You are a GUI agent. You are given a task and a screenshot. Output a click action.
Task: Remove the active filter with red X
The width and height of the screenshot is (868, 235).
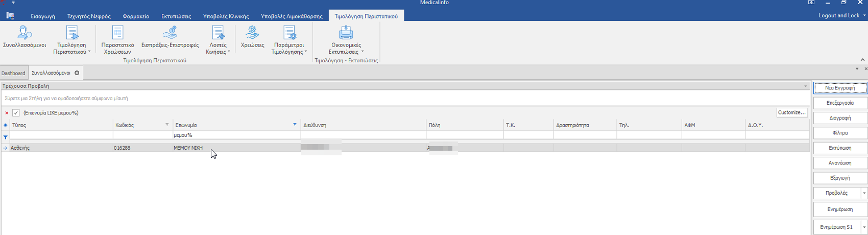(x=7, y=113)
